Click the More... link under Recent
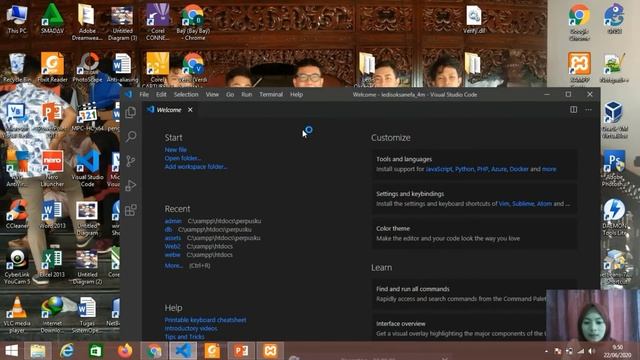 coord(173,265)
